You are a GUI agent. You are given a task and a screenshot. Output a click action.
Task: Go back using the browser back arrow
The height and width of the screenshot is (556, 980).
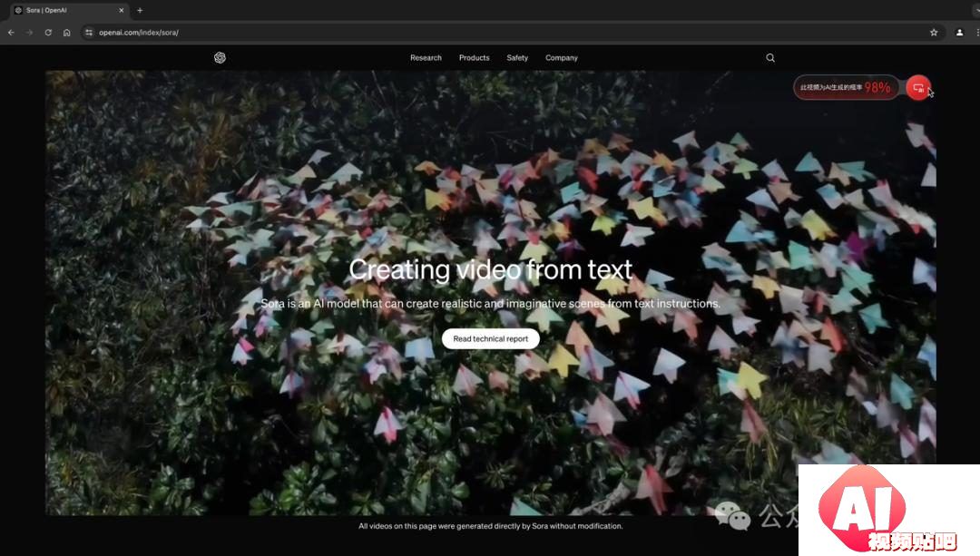(11, 33)
